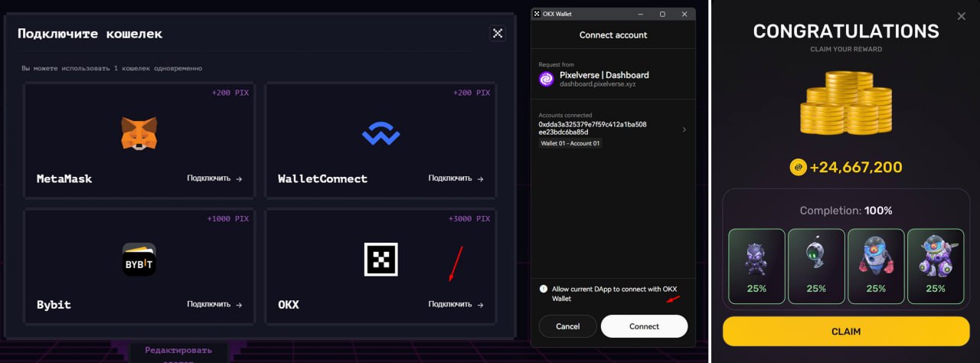980x363 pixels.
Task: Close the OKX Wallet window
Action: pyautogui.click(x=684, y=14)
